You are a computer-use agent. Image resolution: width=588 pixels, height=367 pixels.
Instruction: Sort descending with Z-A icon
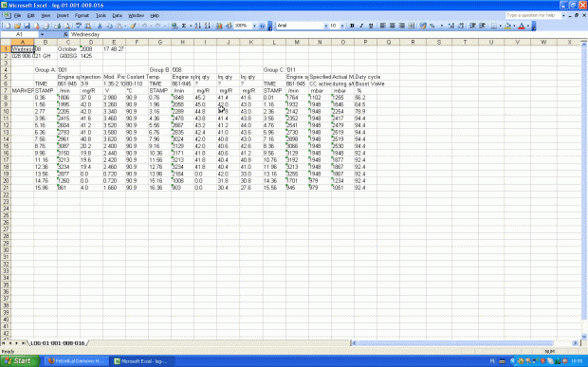208,26
